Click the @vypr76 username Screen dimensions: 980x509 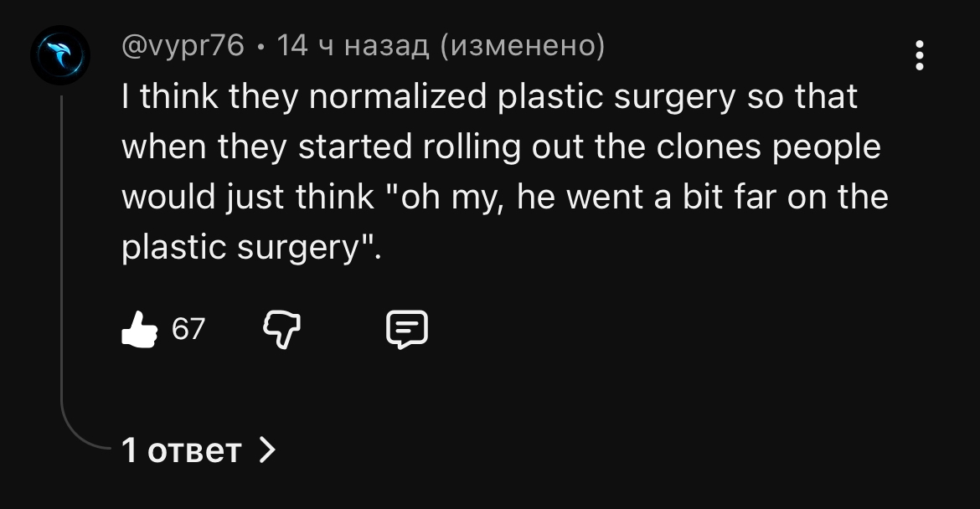[183, 45]
